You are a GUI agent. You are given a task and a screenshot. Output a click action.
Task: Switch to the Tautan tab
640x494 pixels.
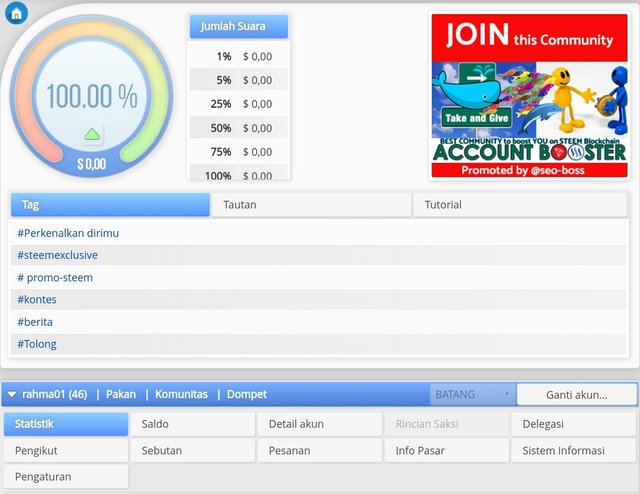[x=311, y=205]
